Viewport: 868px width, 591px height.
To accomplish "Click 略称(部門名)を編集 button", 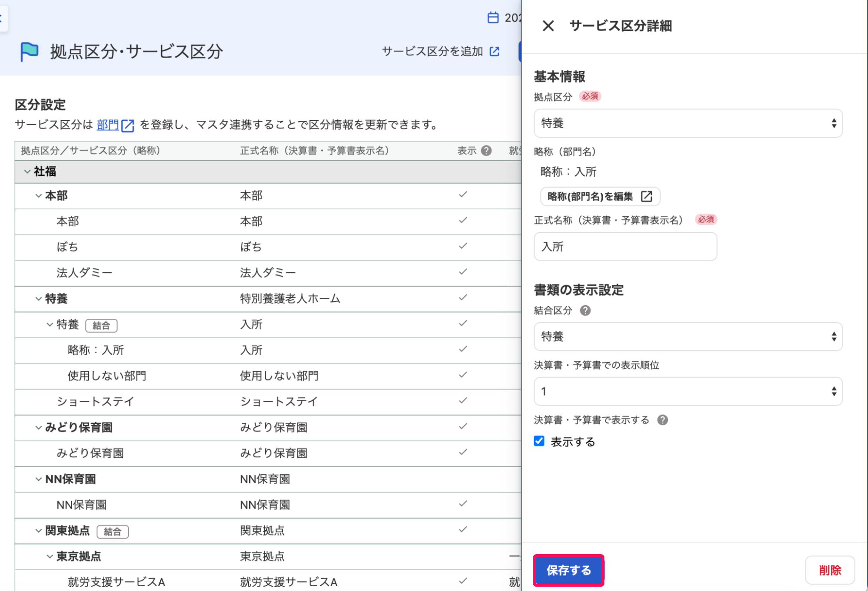I will coord(600,197).
